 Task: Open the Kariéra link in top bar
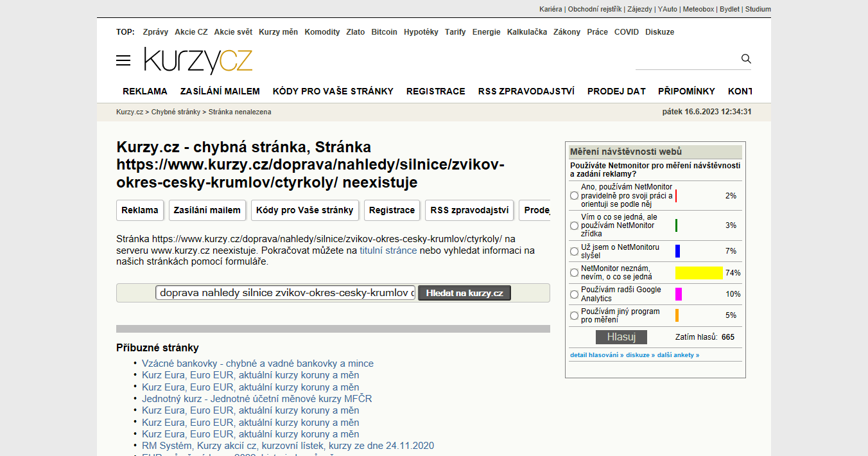click(x=551, y=9)
